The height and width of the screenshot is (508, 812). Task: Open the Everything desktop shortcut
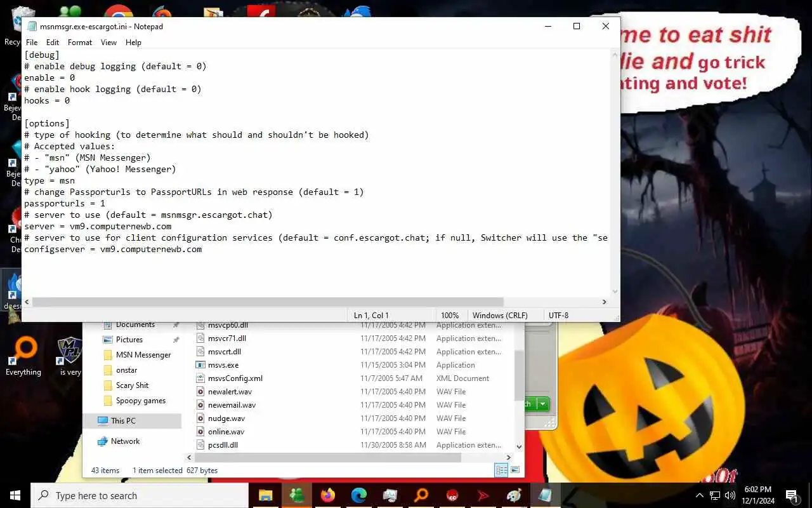click(x=23, y=357)
